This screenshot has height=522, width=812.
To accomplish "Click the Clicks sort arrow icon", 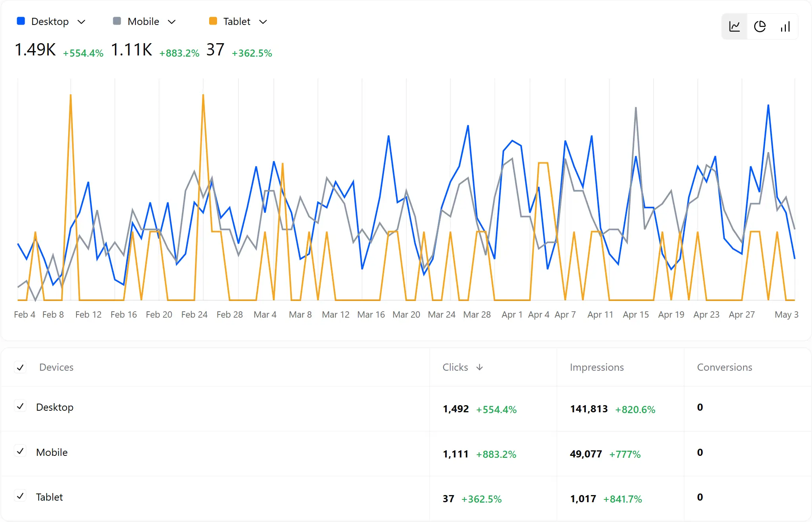I will click(480, 368).
